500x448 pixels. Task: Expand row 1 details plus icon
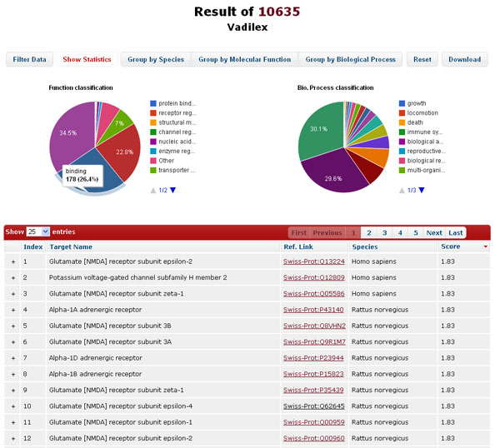(x=13, y=261)
